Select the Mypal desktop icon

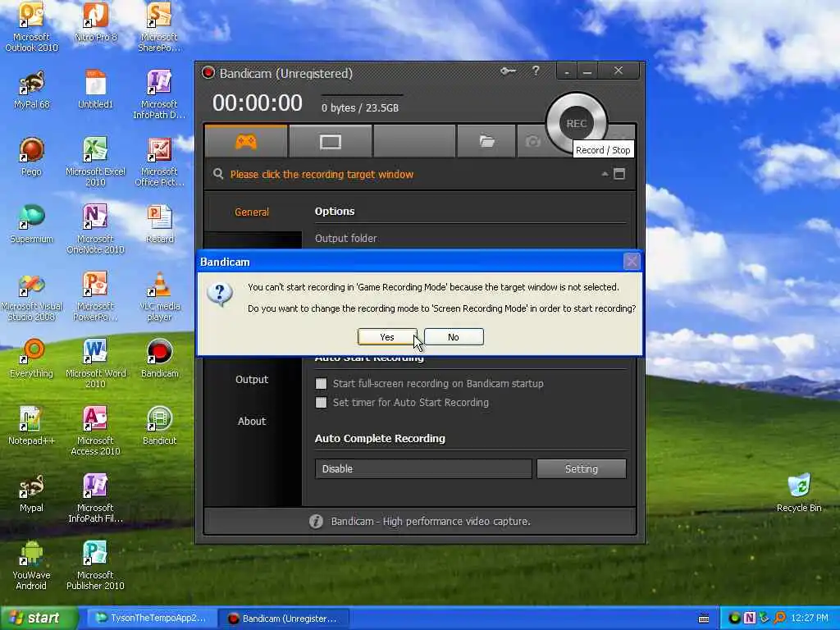point(32,493)
